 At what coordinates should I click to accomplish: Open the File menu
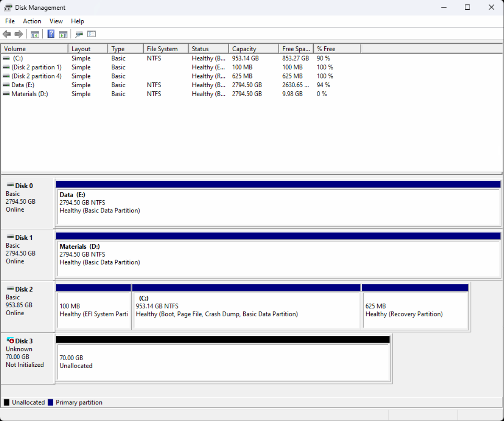tap(10, 21)
